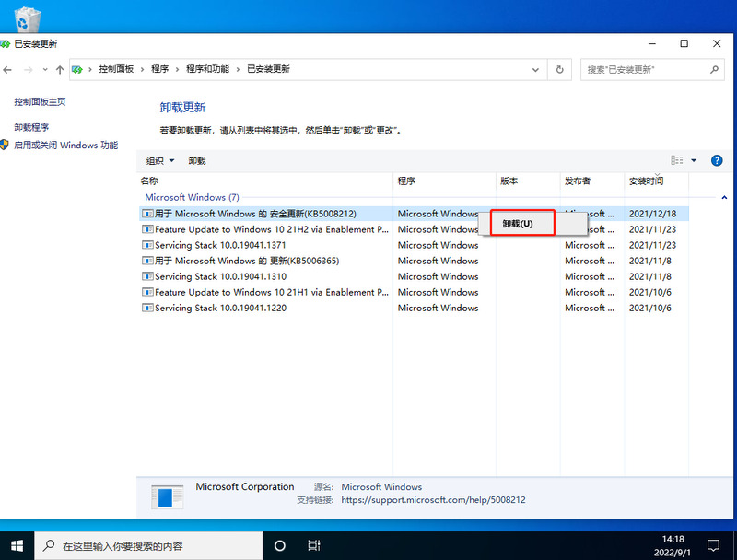Click the Cortana circle icon on taskbar
This screenshot has height=560, width=737.
(279, 545)
